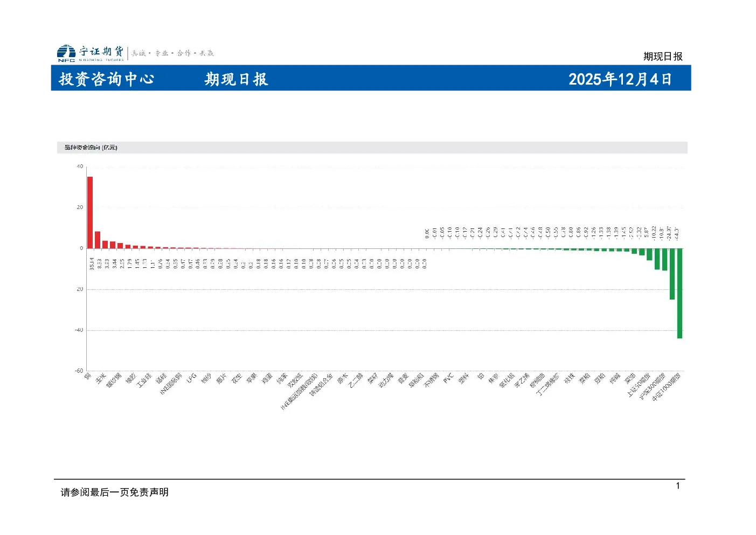Click the slogan beside the company name
Screen dimensions: 756x535
(x=172, y=53)
